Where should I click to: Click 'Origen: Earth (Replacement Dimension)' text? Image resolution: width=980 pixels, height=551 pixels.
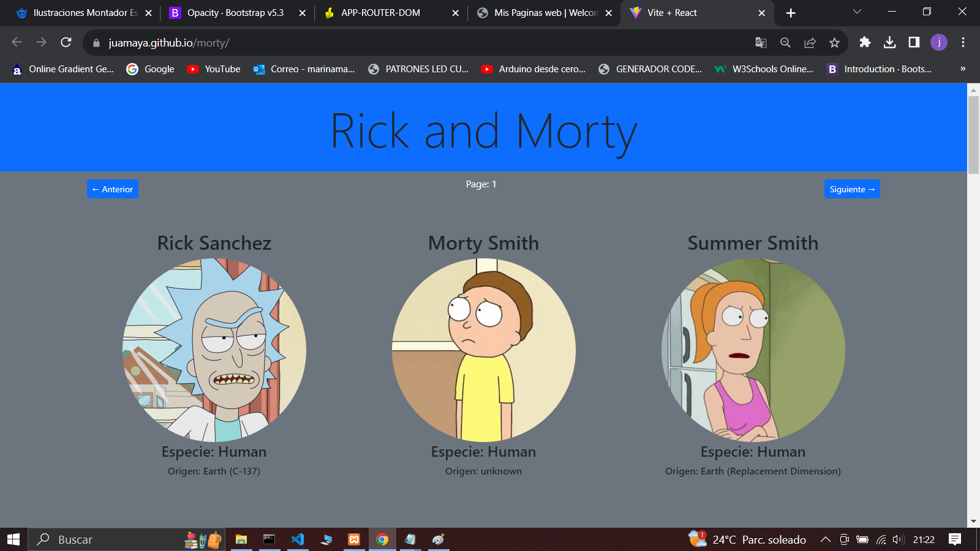coord(753,471)
